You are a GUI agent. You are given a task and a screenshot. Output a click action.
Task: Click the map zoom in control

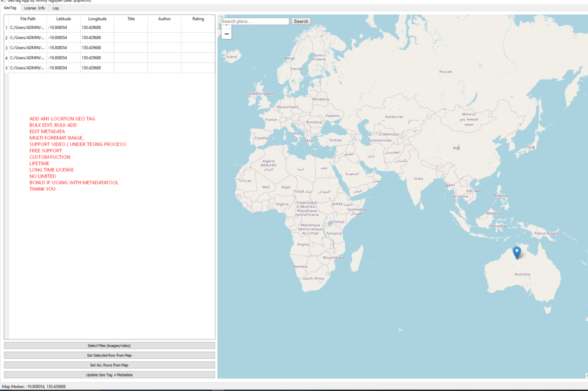coord(226,26)
